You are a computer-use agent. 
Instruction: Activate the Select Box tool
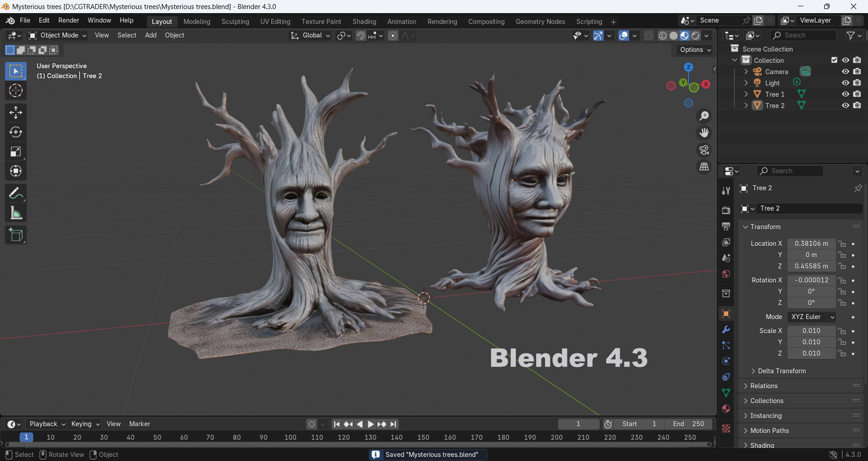click(16, 71)
